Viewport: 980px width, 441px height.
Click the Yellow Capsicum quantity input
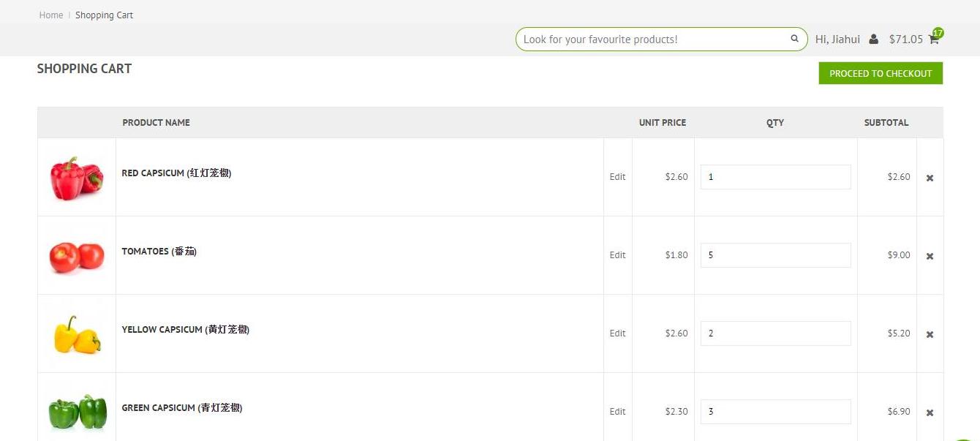pyautogui.click(x=775, y=333)
